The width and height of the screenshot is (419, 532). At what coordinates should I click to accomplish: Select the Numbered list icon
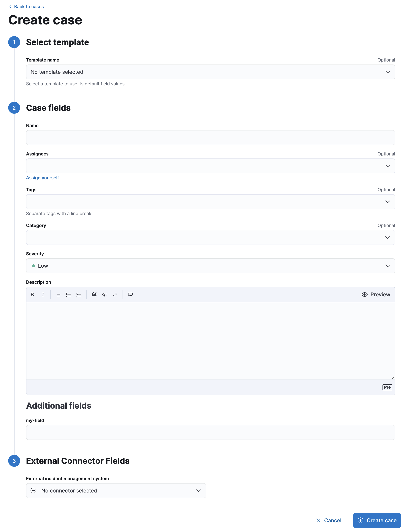pos(68,295)
